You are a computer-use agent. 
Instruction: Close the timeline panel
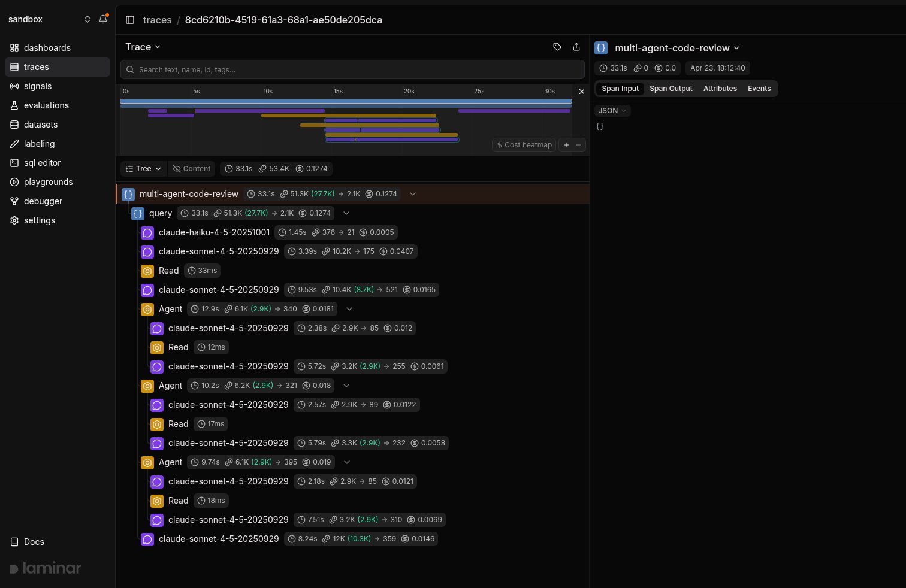[x=581, y=92]
